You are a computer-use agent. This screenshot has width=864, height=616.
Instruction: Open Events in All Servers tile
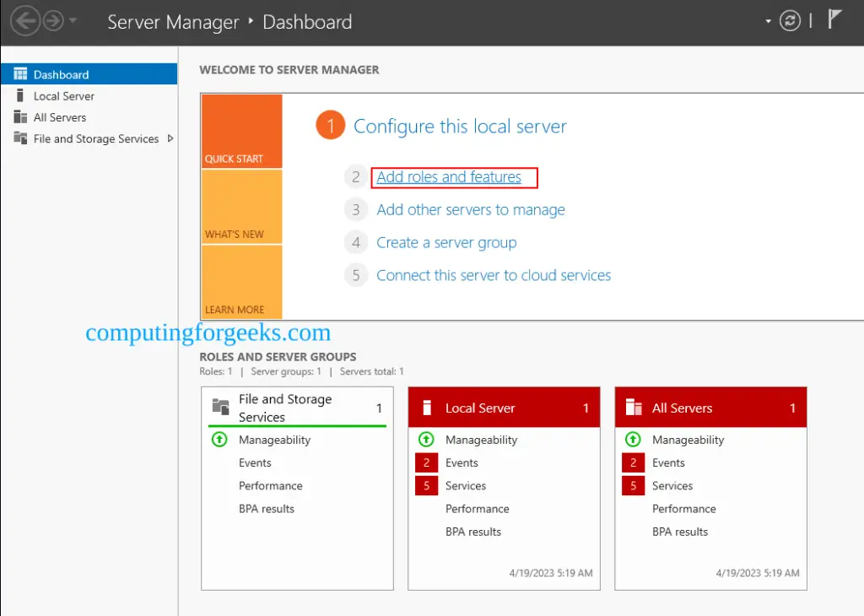click(x=668, y=462)
